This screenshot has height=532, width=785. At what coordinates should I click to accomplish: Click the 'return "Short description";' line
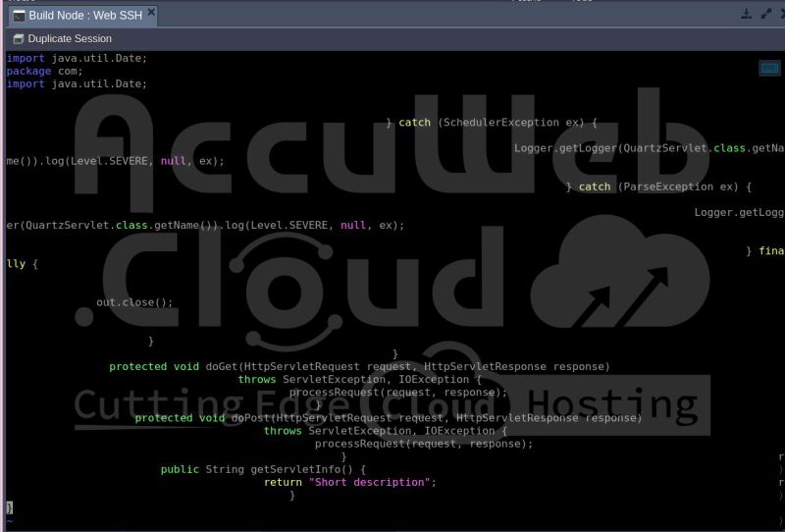click(350, 482)
